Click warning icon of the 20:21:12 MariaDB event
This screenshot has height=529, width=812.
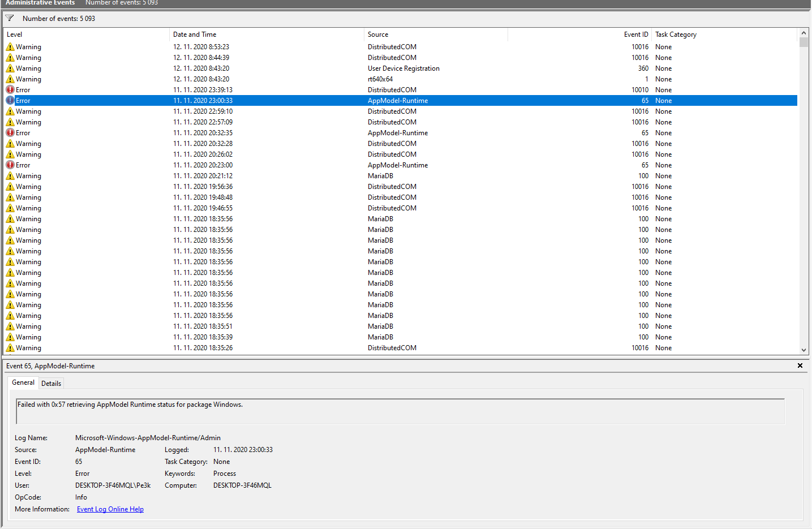10,176
